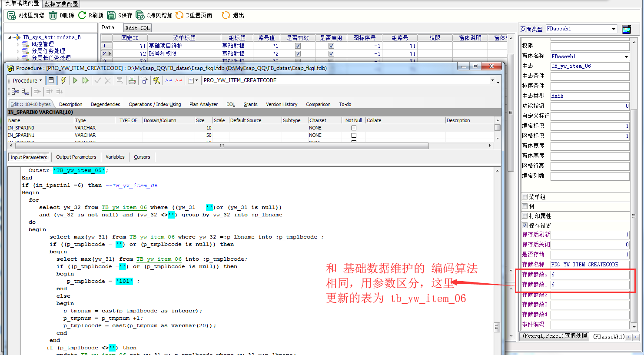
Task: Click the first indent-lines icon in second toolbar row
Action: tap(15, 91)
